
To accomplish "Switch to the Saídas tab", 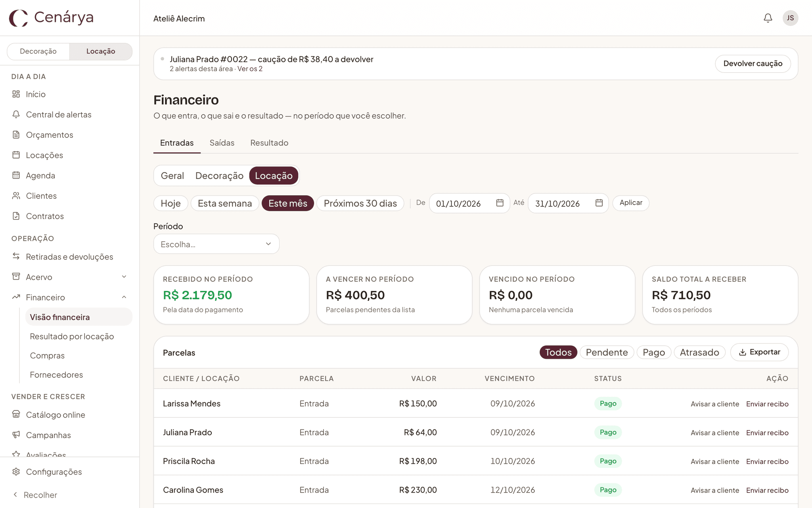I will pos(222,142).
